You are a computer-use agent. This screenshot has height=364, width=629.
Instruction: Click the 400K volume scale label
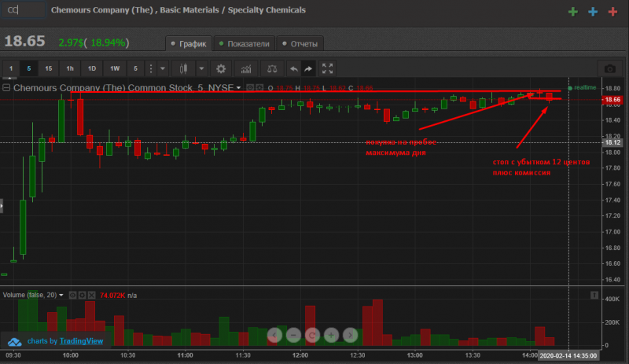(x=612, y=299)
